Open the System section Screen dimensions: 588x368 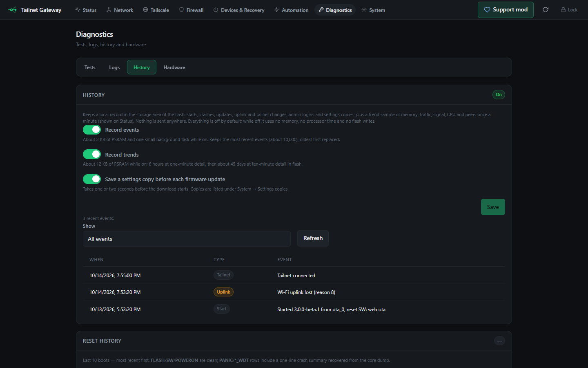coord(373,10)
